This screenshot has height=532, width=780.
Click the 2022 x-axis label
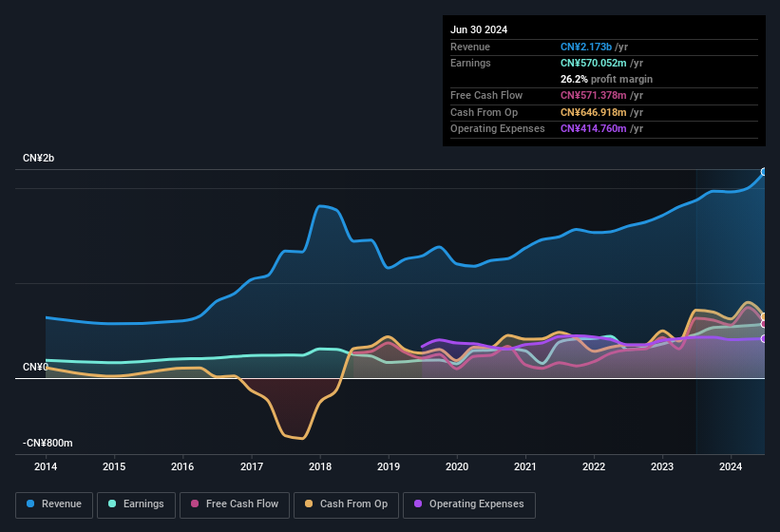point(594,466)
